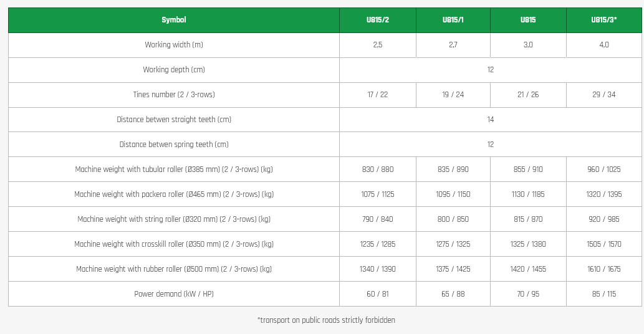Click Distance between straight teeth label
Viewport: 644px width, 334px height.
coord(174,120)
